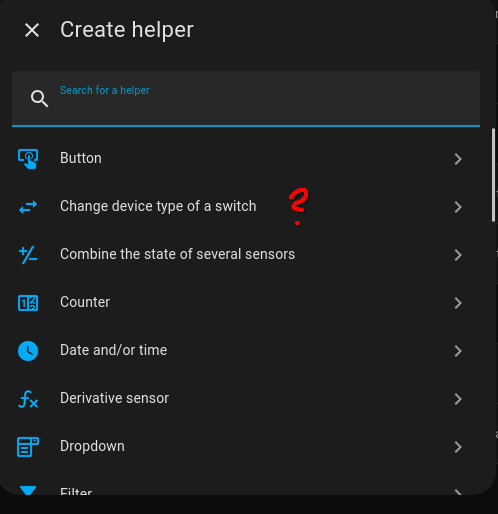The image size is (498, 514).
Task: Focus the Search for a helper field
Action: (x=246, y=99)
